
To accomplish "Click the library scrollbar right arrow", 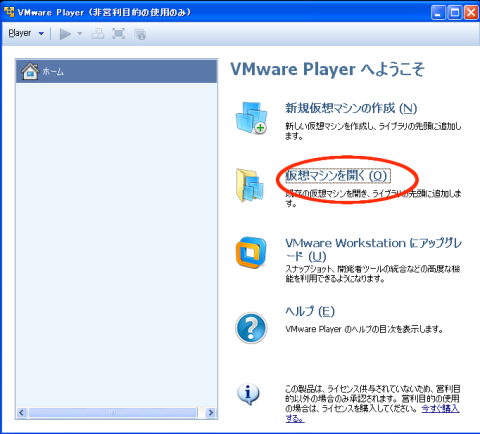I will pos(211,413).
